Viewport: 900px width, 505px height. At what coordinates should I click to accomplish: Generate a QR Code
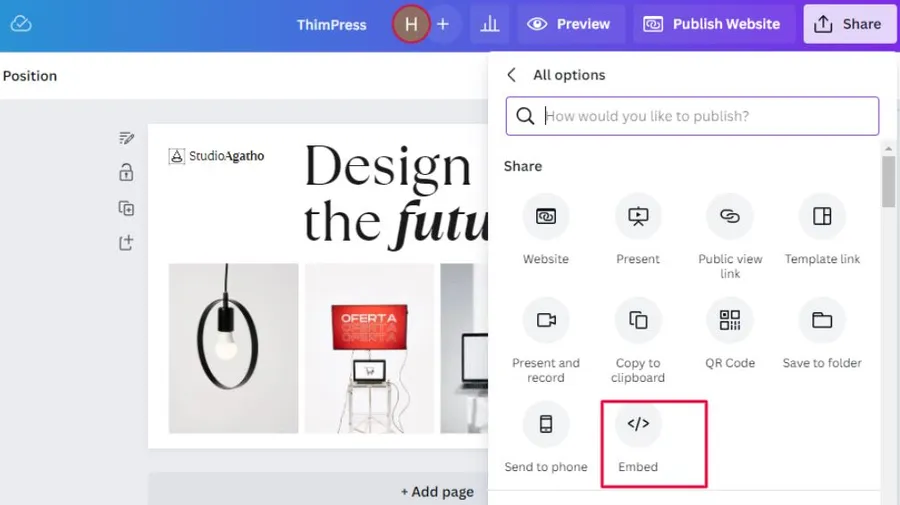tap(730, 321)
